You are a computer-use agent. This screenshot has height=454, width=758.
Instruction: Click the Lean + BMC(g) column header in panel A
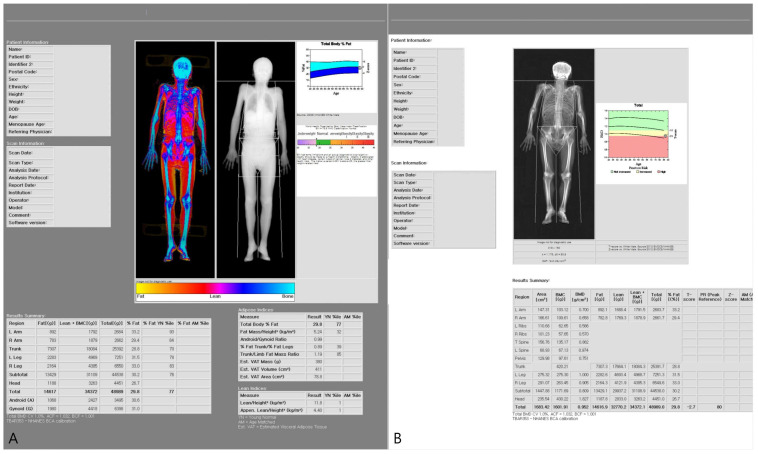point(79,323)
